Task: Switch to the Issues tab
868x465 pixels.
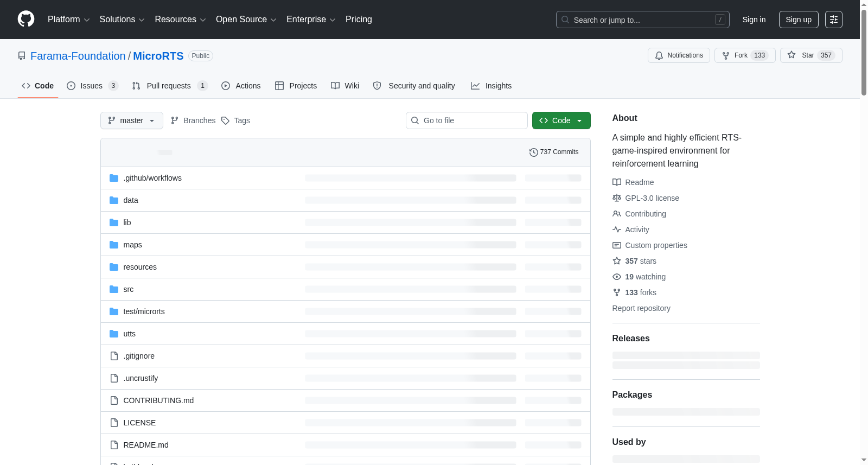Action: click(92, 86)
